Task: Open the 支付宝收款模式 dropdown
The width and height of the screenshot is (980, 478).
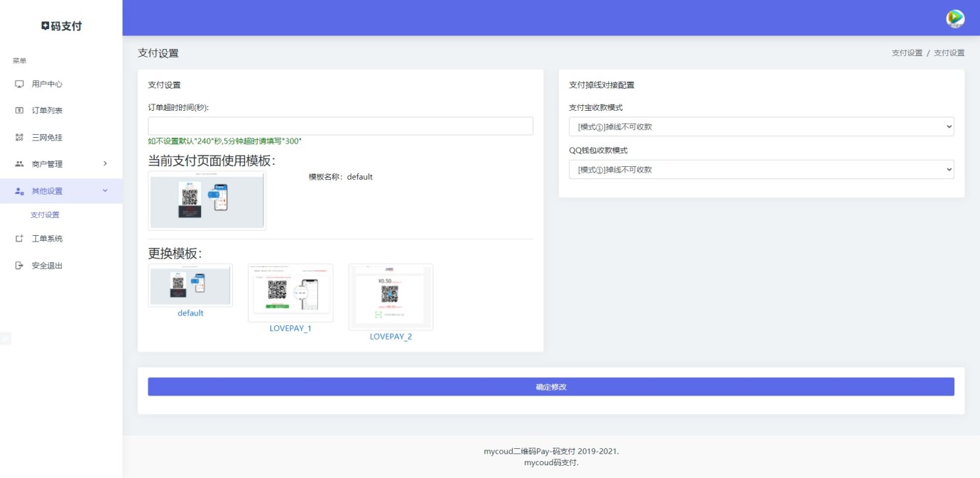Action: tap(761, 126)
